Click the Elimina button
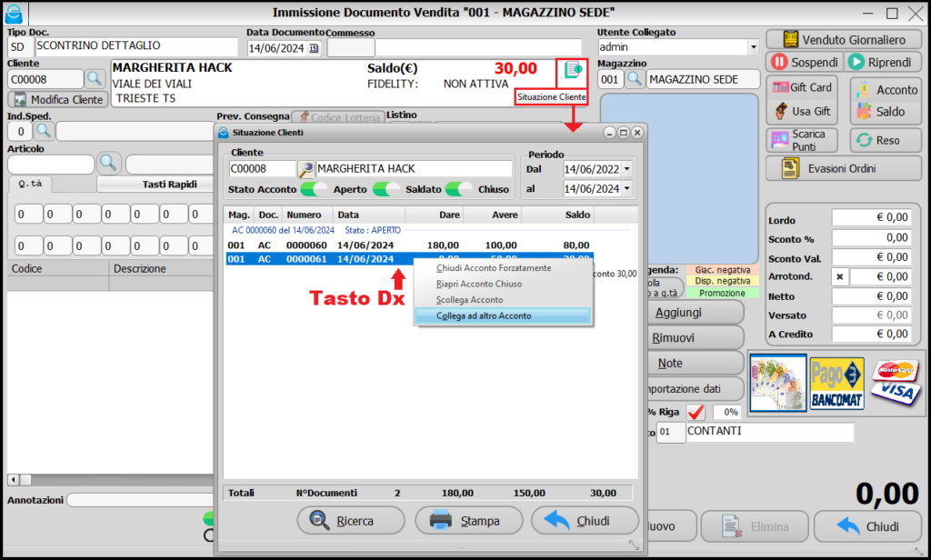931x560 pixels. (754, 526)
